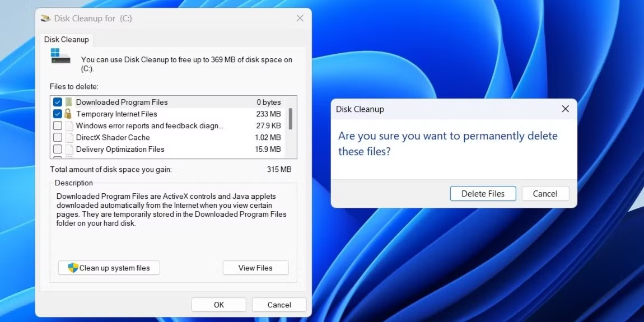Click the Description group label
The height and width of the screenshot is (322, 644).
(x=74, y=183)
